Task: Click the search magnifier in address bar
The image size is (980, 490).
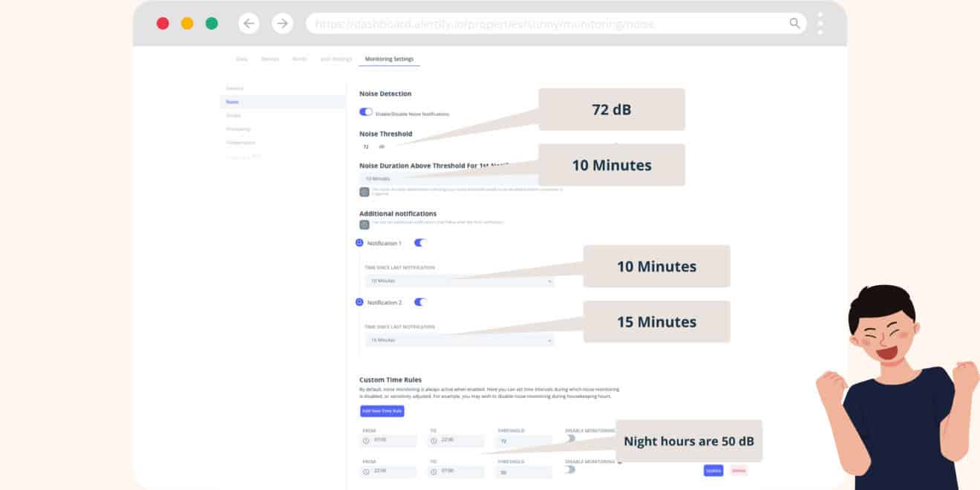Action: pyautogui.click(x=794, y=24)
